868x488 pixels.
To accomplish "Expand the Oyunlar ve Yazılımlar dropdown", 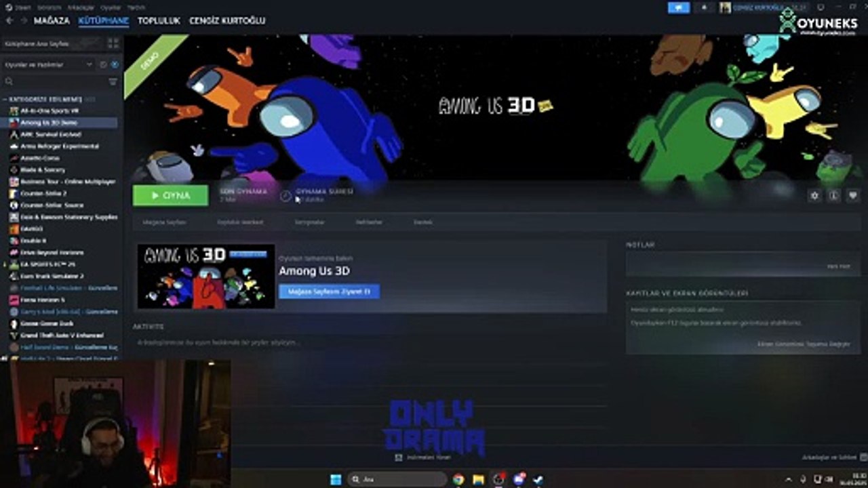I will tap(48, 64).
